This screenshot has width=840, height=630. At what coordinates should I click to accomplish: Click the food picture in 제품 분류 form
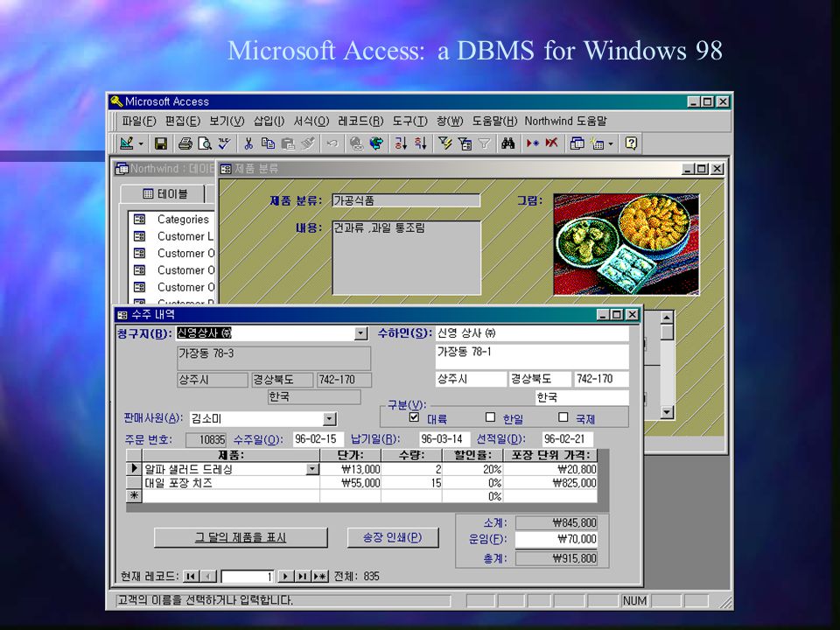pyautogui.click(x=626, y=244)
